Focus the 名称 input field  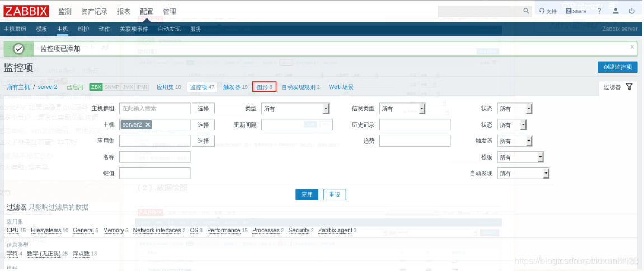click(x=155, y=157)
